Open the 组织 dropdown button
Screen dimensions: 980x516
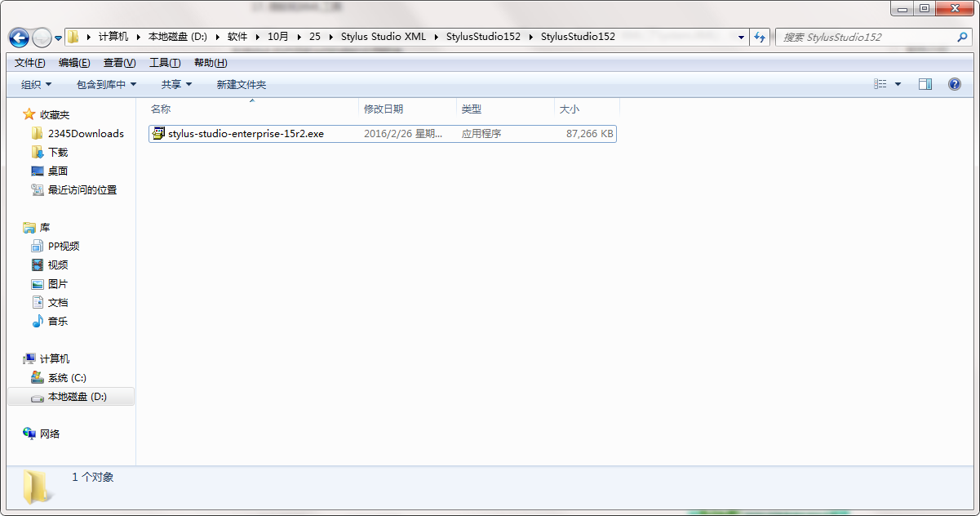36,84
